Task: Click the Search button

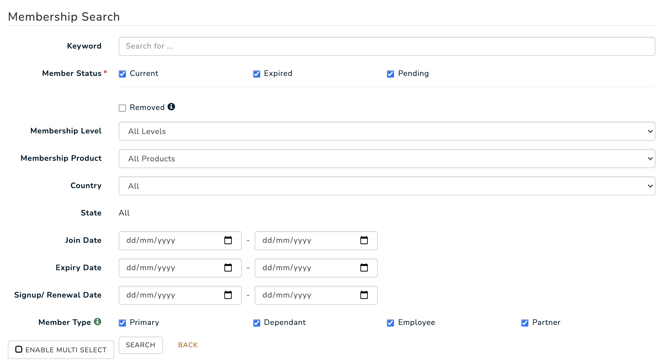Action: point(141,345)
